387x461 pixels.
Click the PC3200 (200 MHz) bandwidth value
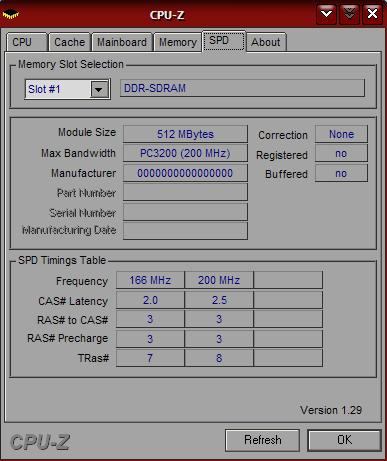point(185,153)
